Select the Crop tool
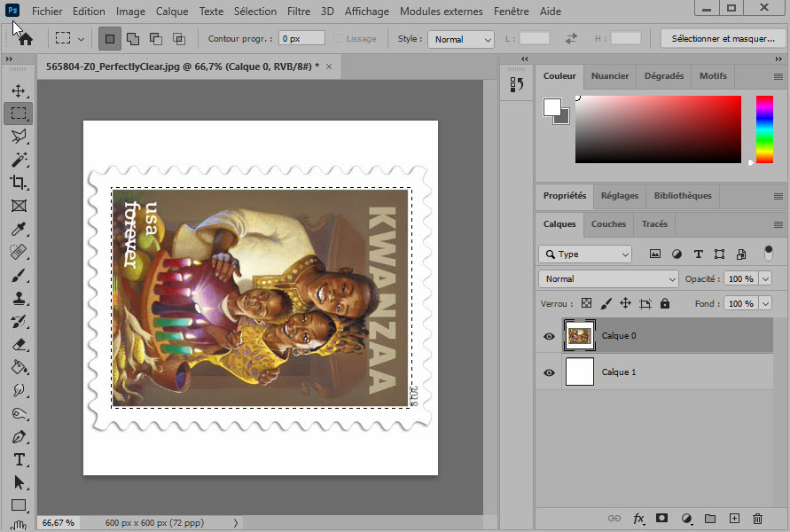 [x=18, y=183]
